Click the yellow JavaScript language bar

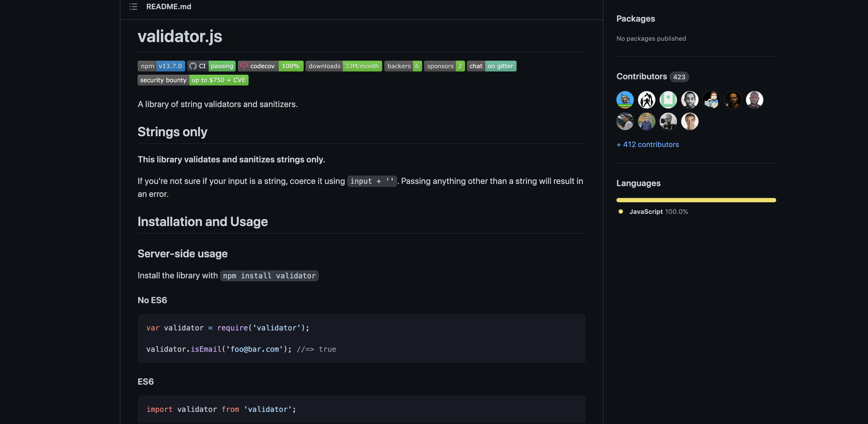696,200
